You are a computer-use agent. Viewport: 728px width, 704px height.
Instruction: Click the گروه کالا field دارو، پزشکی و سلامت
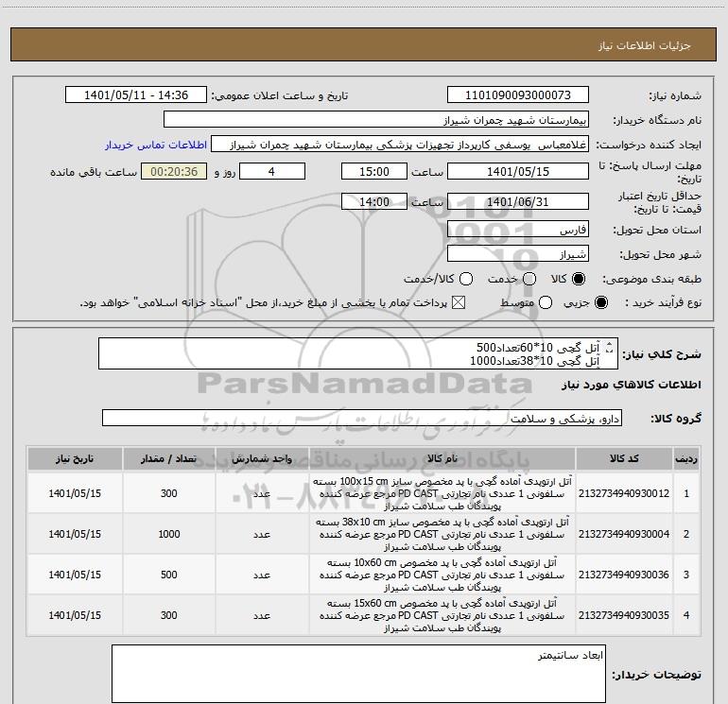(362, 418)
